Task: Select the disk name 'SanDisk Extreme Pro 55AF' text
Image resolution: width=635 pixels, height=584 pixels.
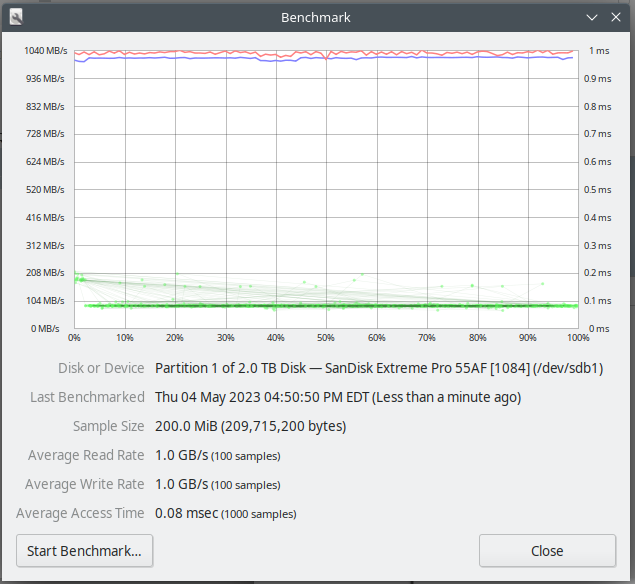Action: point(406,368)
